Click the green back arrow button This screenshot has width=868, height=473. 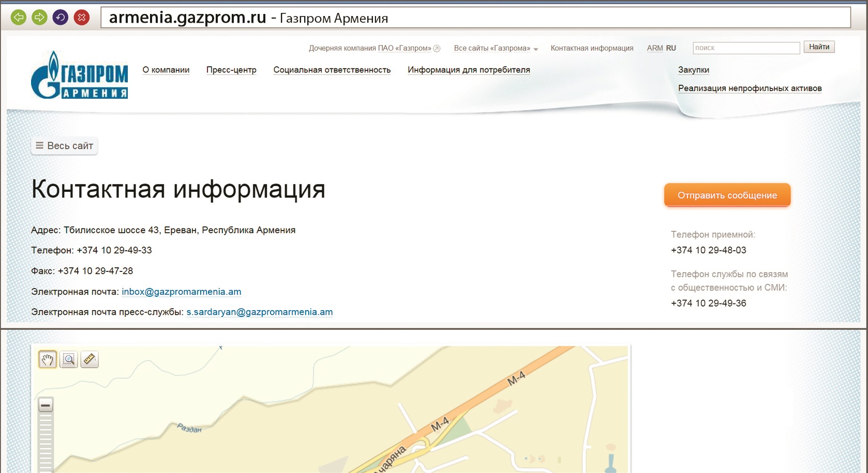(x=19, y=18)
